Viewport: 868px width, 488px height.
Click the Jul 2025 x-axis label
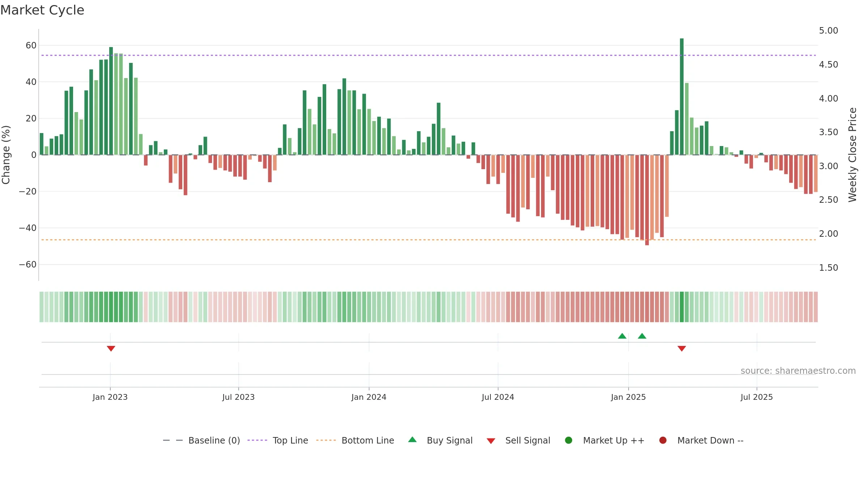point(757,397)
